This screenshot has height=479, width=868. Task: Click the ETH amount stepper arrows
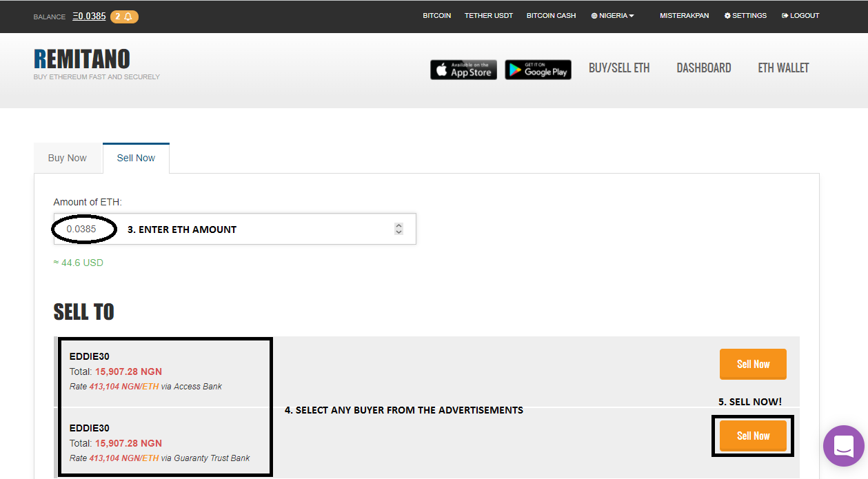pos(398,229)
